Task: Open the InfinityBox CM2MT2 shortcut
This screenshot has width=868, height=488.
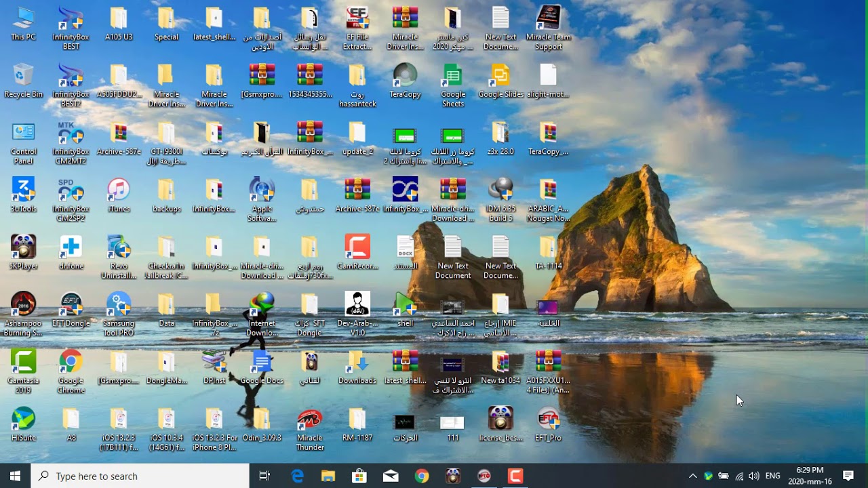Action: (71, 143)
